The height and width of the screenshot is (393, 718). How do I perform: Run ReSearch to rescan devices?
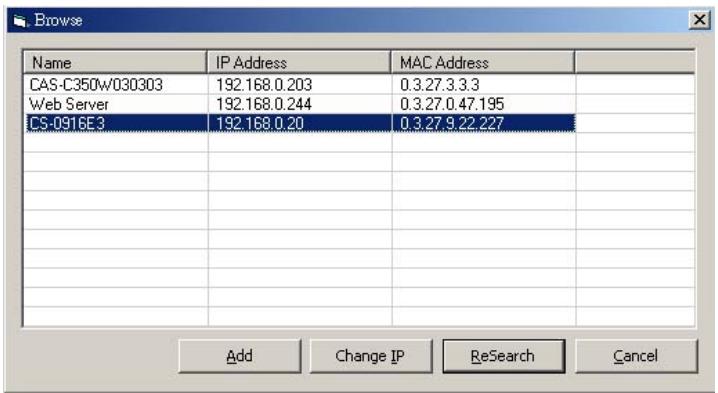point(503,356)
